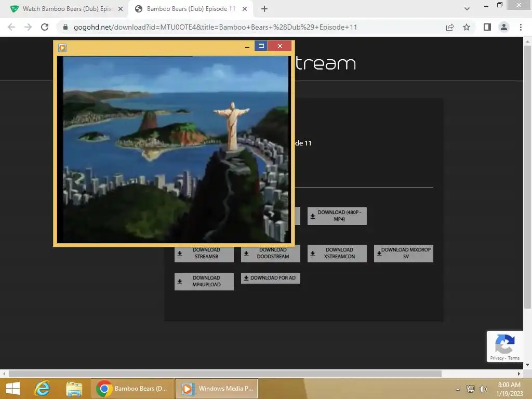
Task: Click the video frame showing Christ statue
Action: 174,149
